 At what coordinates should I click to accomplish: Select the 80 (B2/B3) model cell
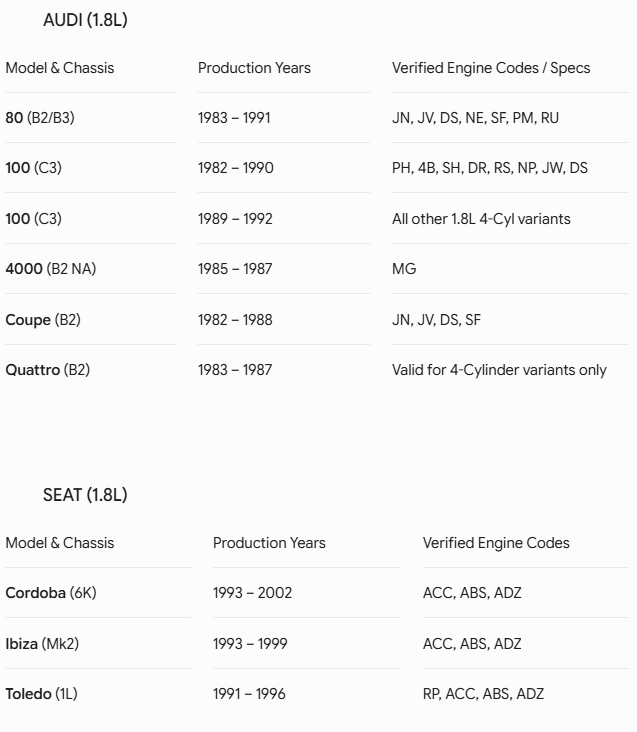pos(40,118)
